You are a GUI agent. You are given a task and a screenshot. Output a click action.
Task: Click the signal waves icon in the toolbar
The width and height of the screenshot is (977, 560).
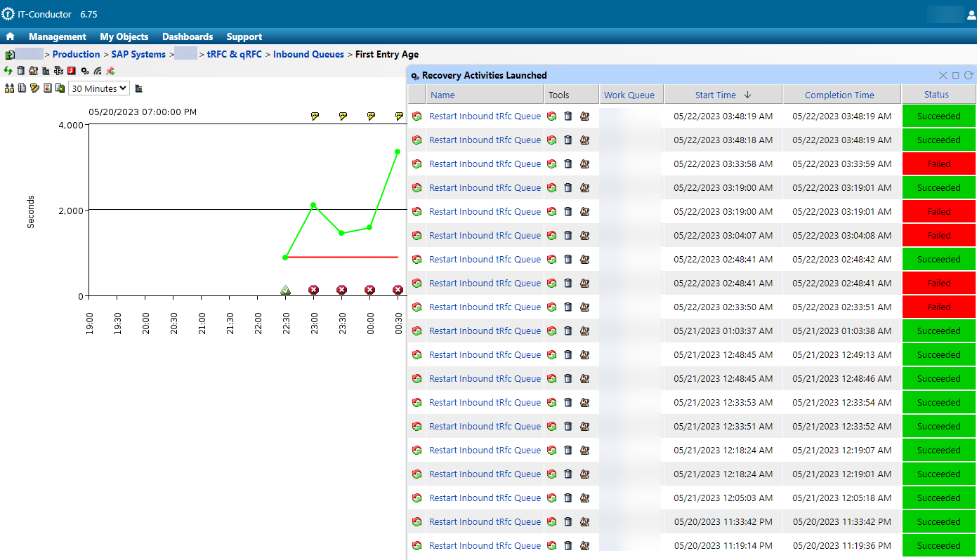point(98,71)
